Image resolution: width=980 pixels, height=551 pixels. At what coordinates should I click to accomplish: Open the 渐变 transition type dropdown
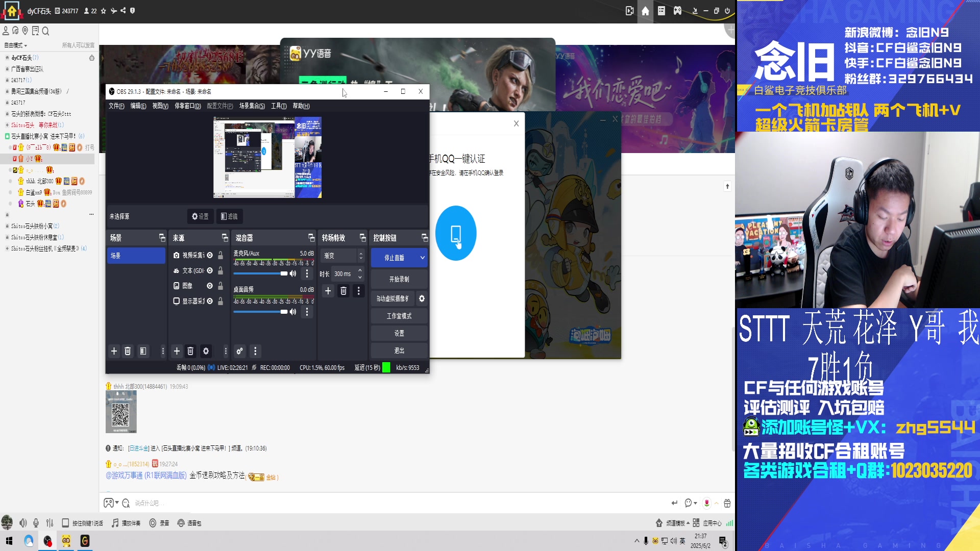click(342, 256)
